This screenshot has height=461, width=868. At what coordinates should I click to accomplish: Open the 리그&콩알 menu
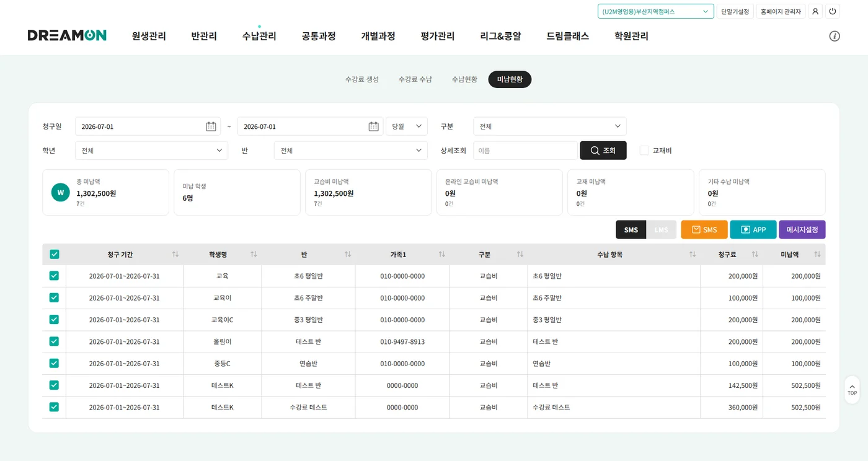click(x=500, y=36)
